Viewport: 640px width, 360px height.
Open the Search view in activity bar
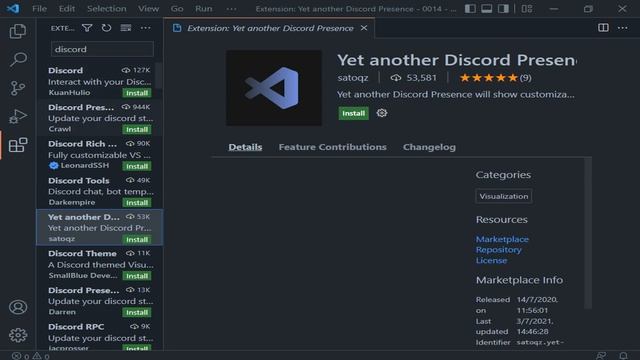(18, 59)
